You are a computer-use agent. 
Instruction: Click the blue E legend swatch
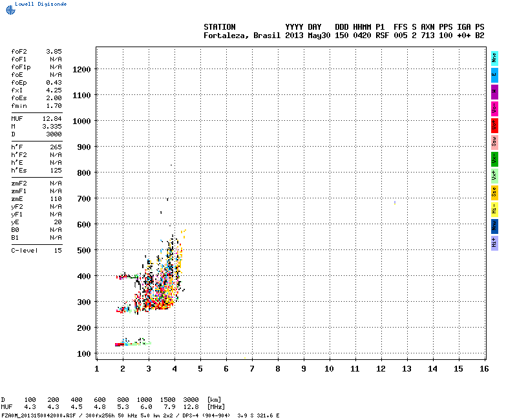pos(494,75)
